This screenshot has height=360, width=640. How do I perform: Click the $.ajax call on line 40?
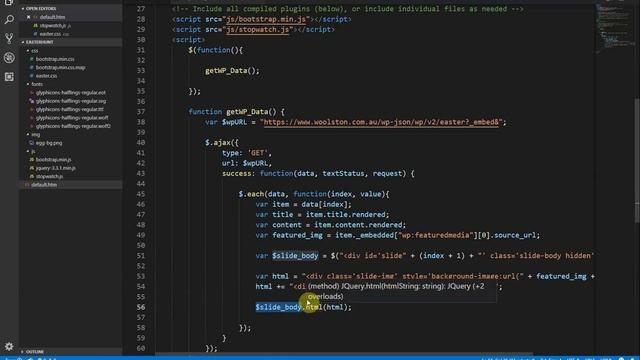(x=222, y=143)
